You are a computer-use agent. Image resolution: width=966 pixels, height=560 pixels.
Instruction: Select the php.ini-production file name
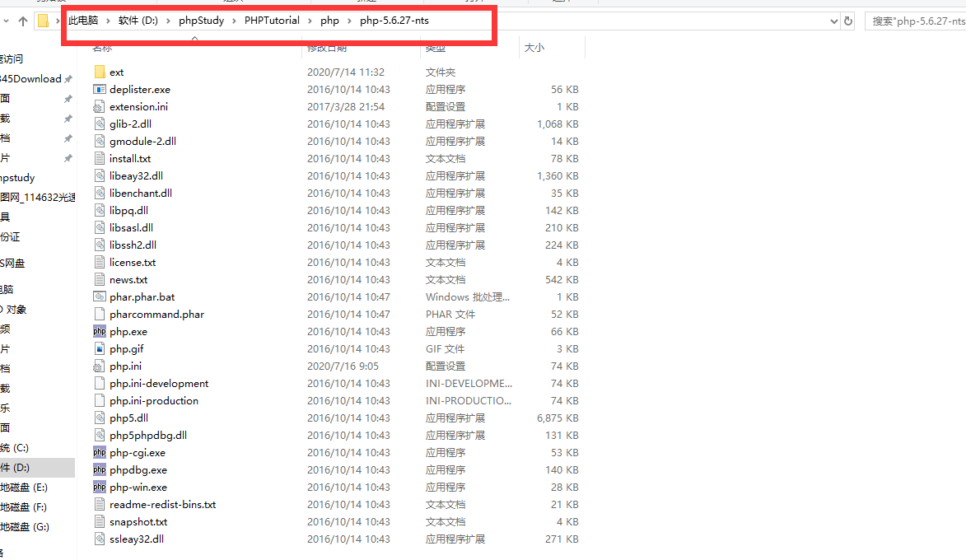154,400
